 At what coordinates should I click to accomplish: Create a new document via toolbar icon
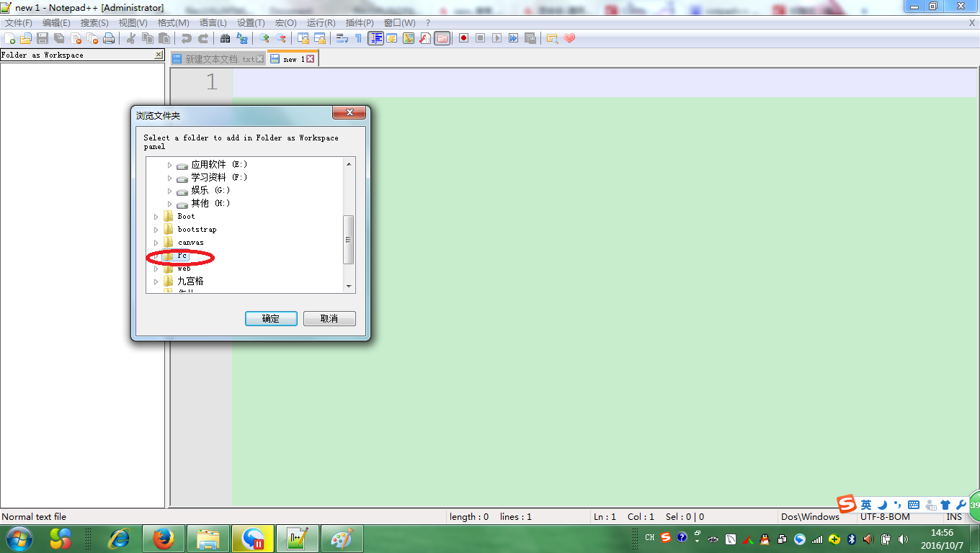(x=9, y=38)
